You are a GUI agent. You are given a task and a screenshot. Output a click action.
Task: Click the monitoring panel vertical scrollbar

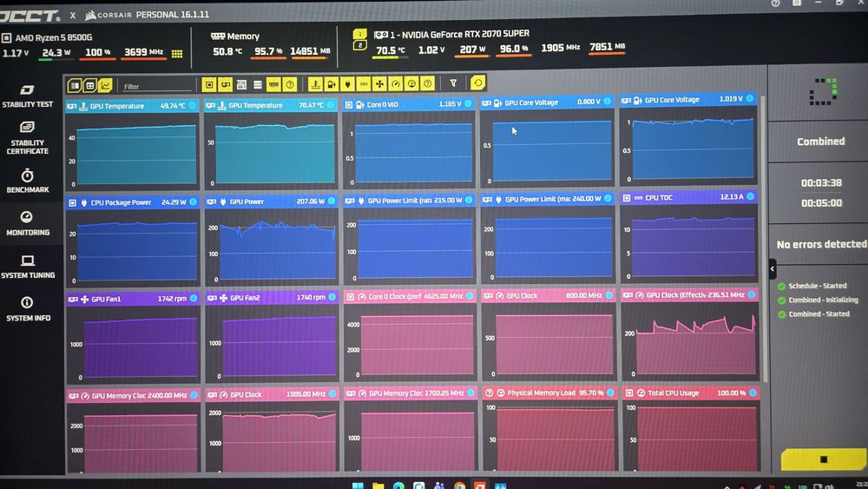(x=765, y=238)
